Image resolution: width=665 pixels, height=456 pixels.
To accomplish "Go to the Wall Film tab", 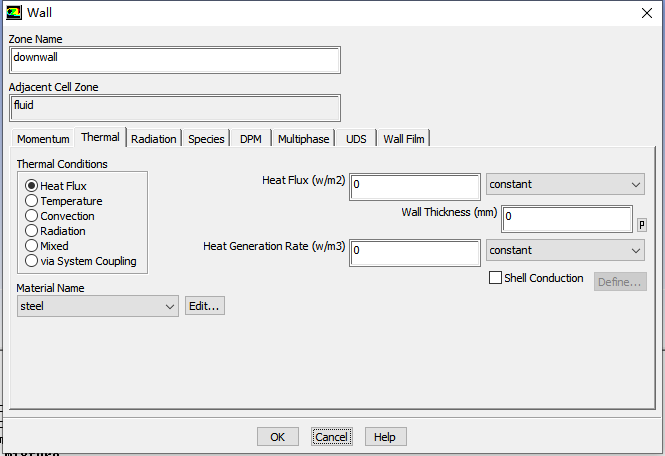I will point(405,139).
